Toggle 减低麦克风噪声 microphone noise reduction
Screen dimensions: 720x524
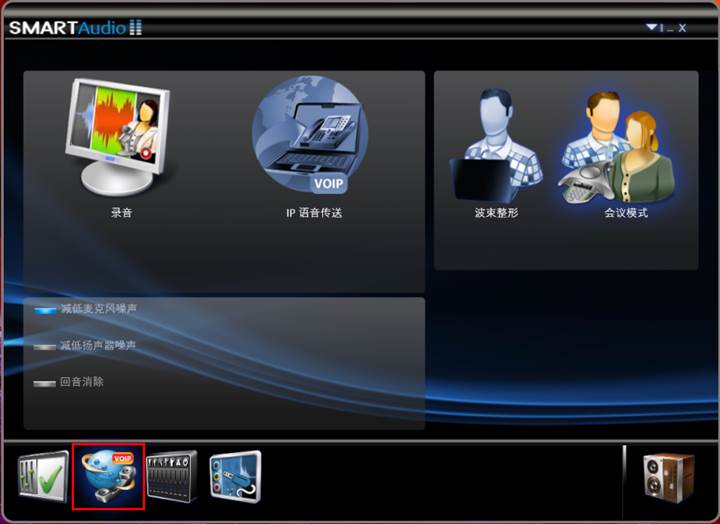[45, 310]
